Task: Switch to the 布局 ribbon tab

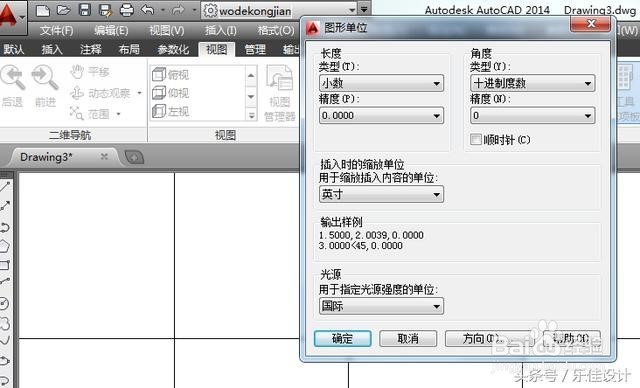Action: (129, 49)
